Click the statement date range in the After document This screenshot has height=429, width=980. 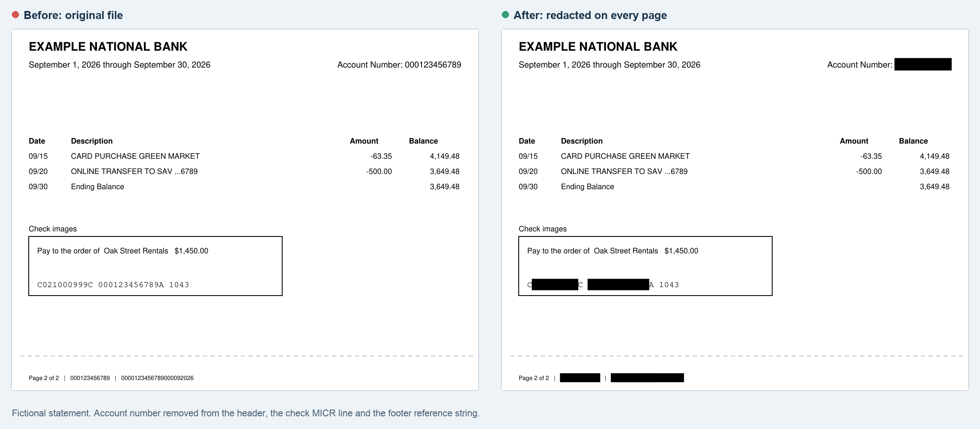pyautogui.click(x=610, y=65)
